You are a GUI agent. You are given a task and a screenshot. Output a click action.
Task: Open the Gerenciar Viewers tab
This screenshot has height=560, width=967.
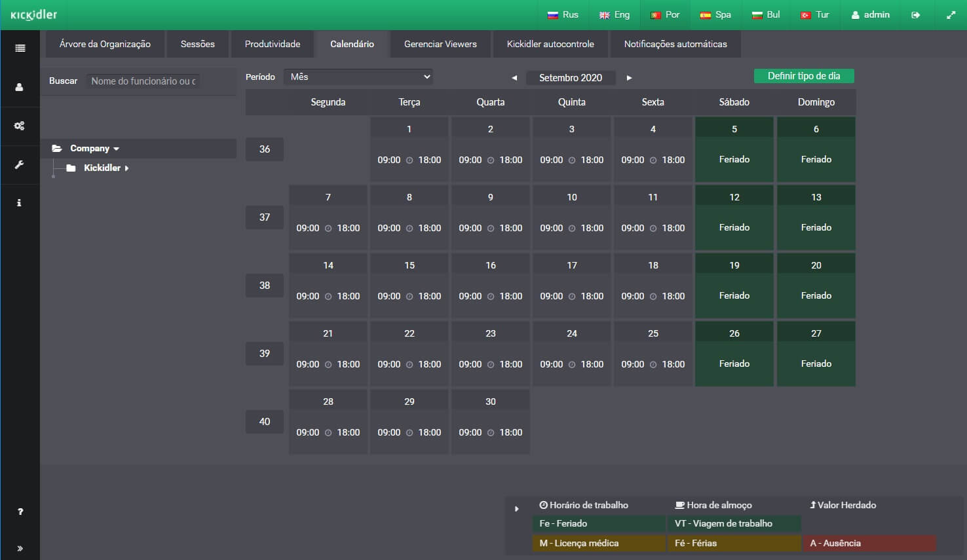pos(440,44)
